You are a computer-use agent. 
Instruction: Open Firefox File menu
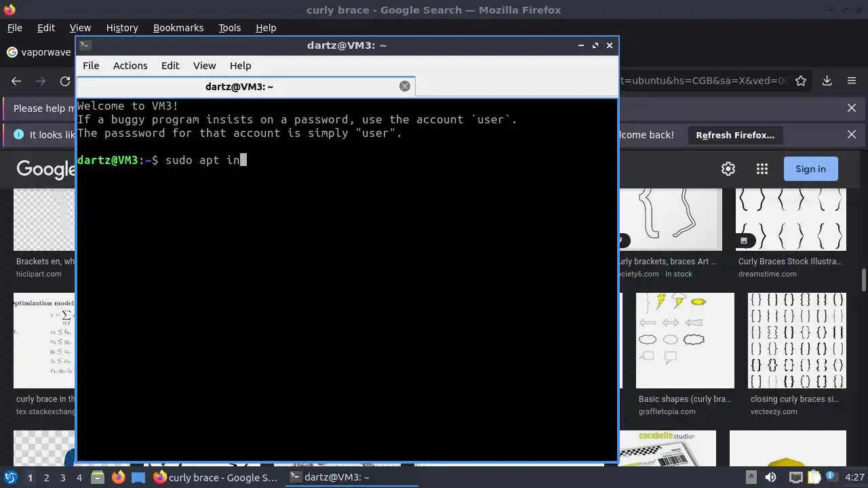point(14,28)
